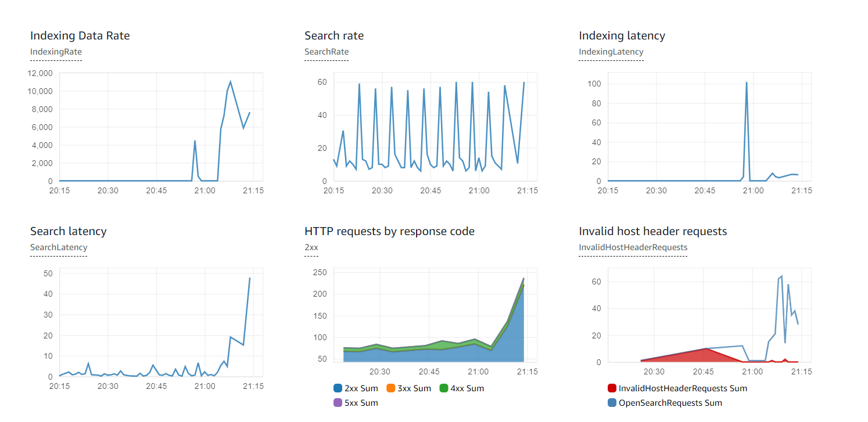Click the 250 axis label in HTTP requests chart

320,272
